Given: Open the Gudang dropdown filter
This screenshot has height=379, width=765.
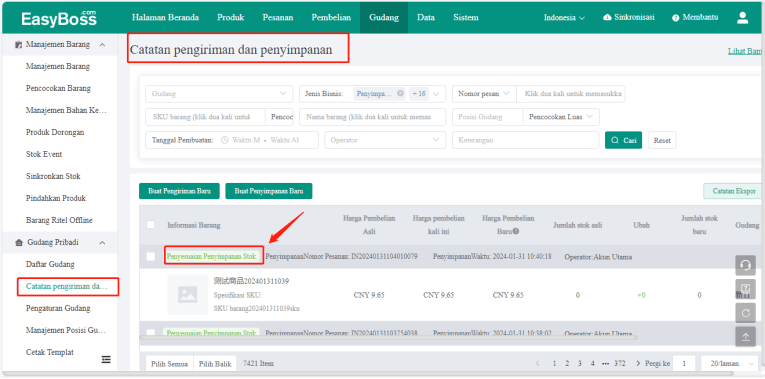Looking at the screenshot, I should click(219, 94).
